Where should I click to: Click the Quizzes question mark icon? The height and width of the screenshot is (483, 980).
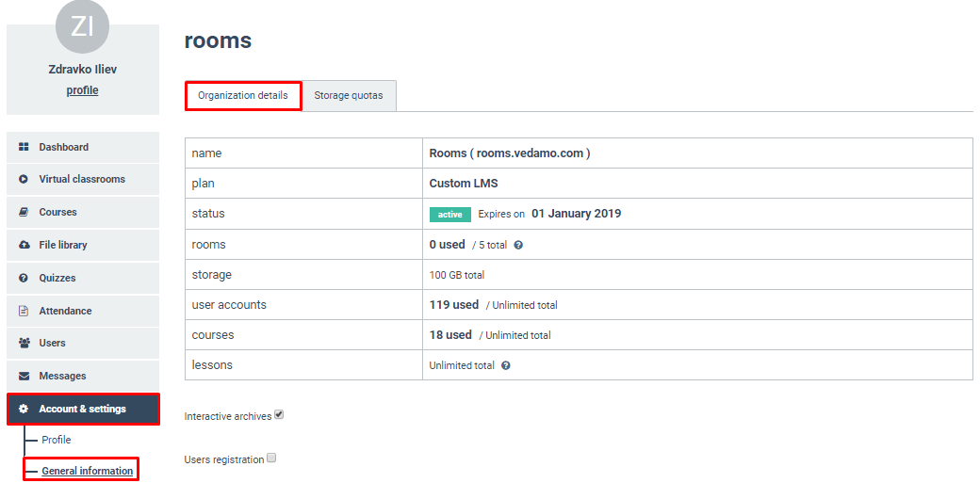pyautogui.click(x=24, y=278)
